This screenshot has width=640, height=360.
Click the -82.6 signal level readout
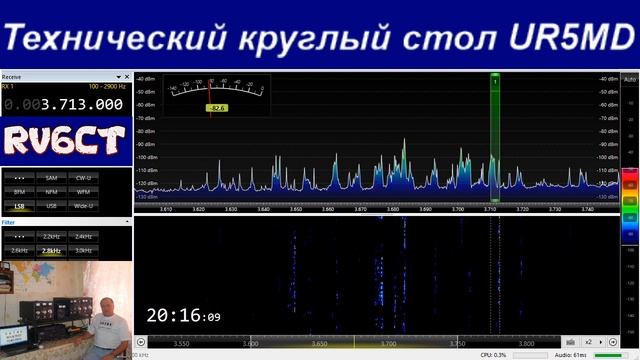pyautogui.click(x=217, y=108)
